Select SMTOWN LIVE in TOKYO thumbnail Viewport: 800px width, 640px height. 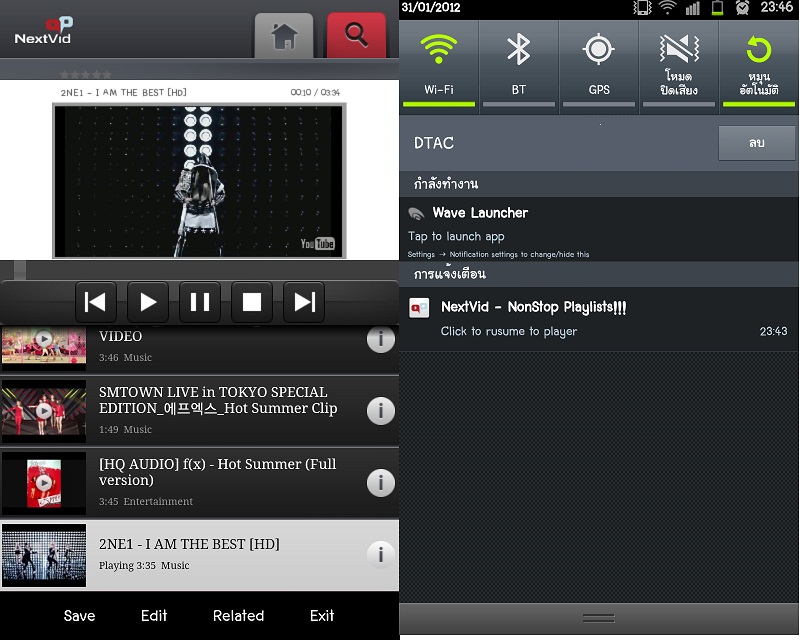point(44,411)
